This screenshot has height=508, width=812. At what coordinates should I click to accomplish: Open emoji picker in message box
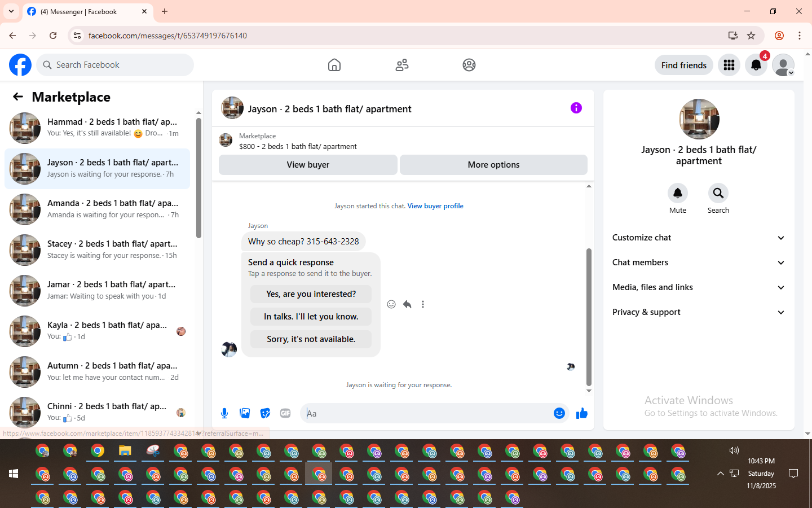[559, 413]
